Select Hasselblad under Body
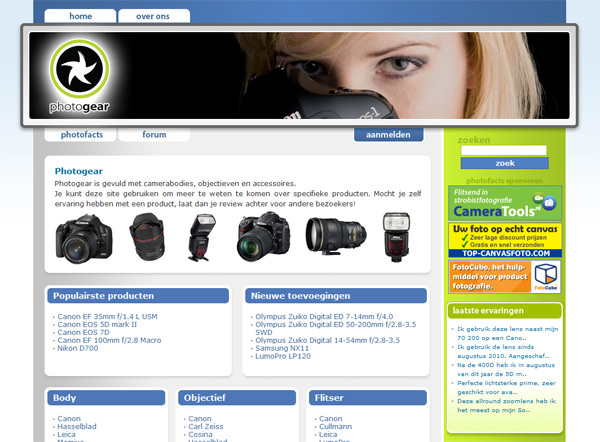The image size is (600, 442). 77,427
